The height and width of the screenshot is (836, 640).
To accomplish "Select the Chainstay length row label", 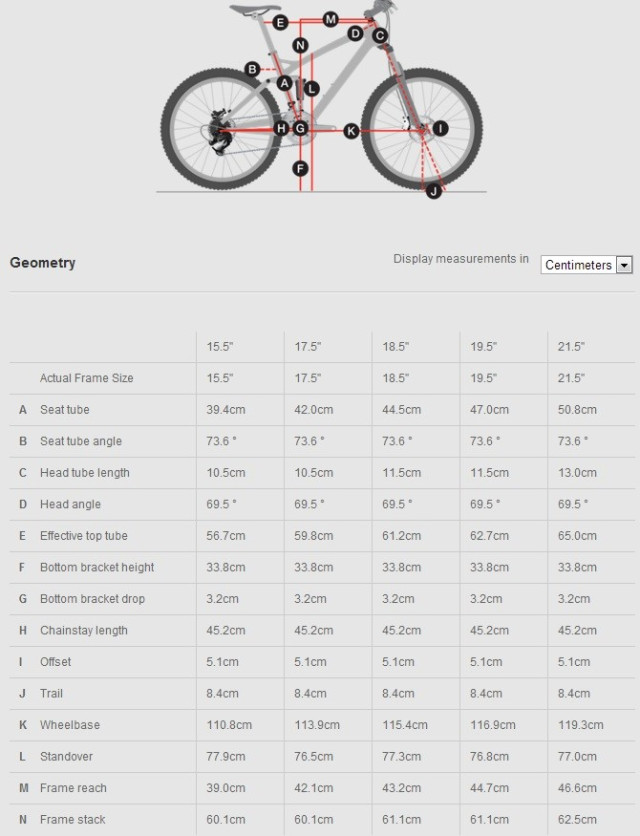I will click(84, 631).
